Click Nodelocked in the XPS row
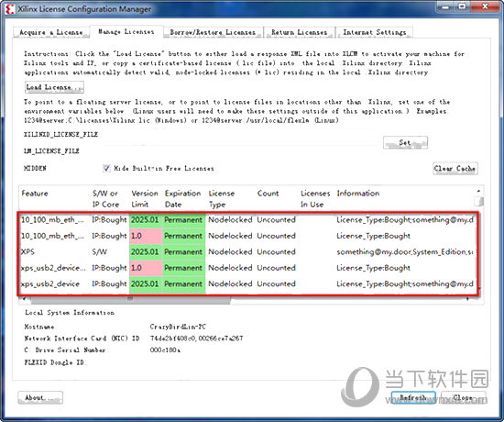 (x=230, y=251)
